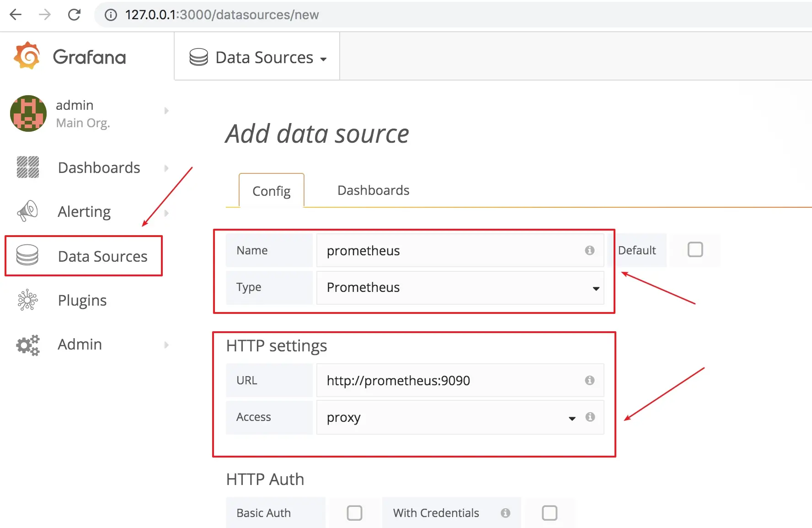Toggle the With Credentials checkbox
Image resolution: width=812 pixels, height=528 pixels.
550,513
